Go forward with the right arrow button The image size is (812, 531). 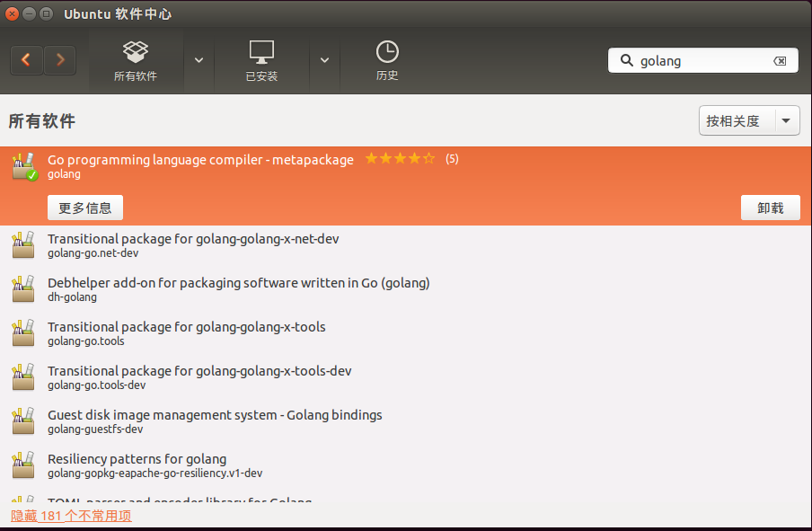(60, 60)
